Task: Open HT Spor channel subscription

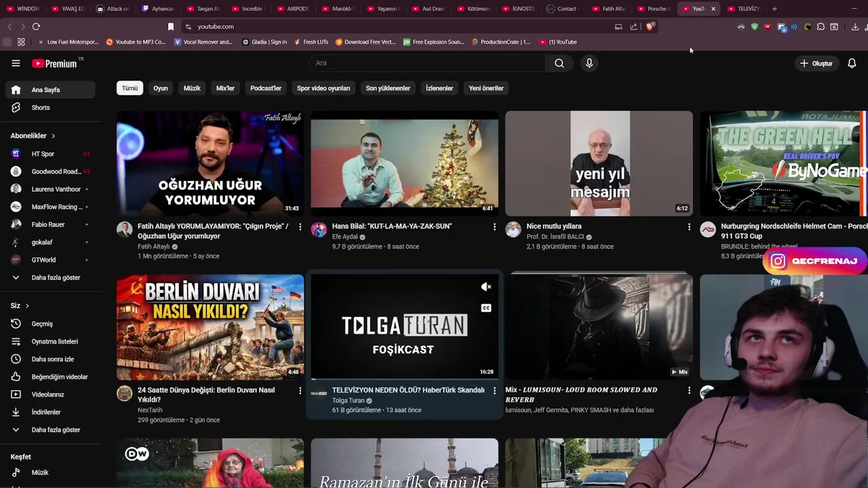Action: [x=50, y=154]
